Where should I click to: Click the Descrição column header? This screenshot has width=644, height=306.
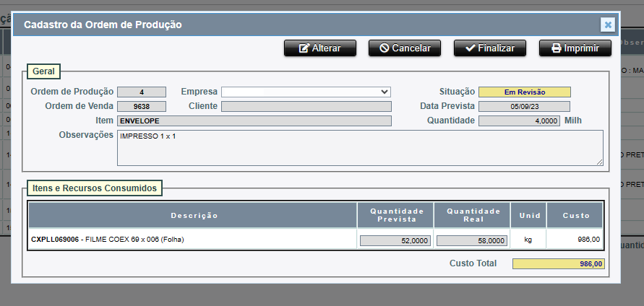coord(194,216)
